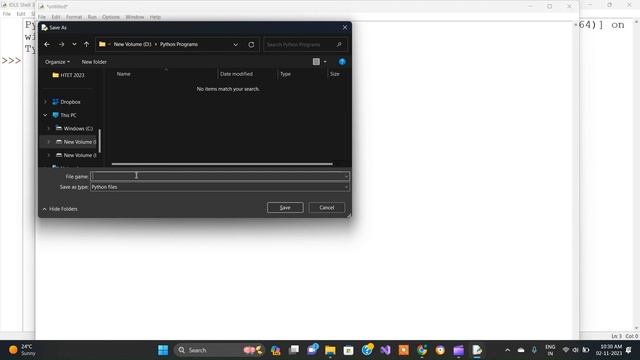
Task: Open Google Chrome from the taskbar
Action: (422, 350)
